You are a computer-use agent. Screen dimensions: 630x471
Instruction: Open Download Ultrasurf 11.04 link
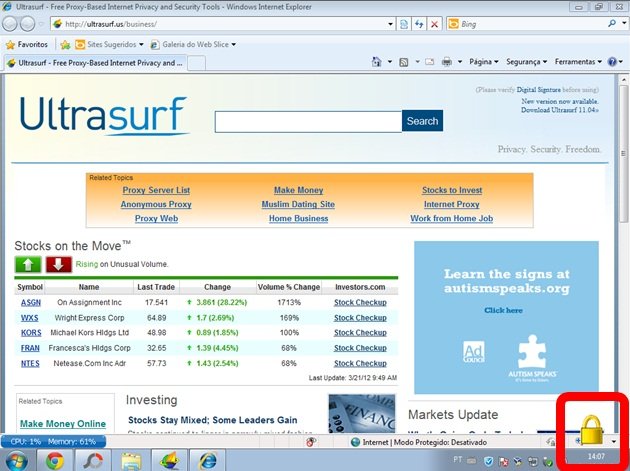[560, 110]
